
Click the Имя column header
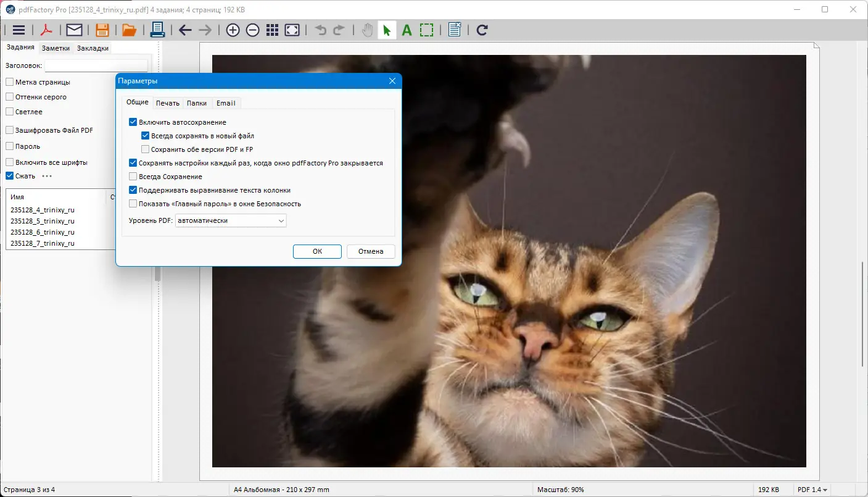[56, 197]
